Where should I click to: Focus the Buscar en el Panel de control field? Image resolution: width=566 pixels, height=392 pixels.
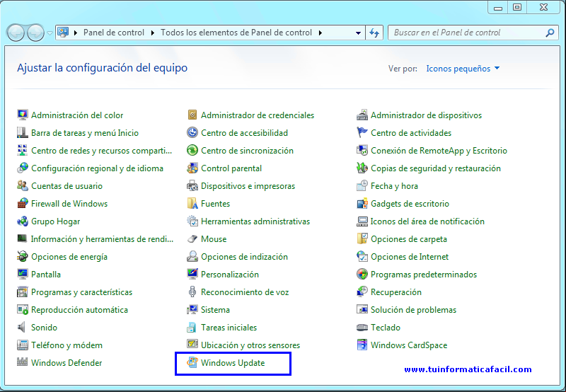(473, 33)
